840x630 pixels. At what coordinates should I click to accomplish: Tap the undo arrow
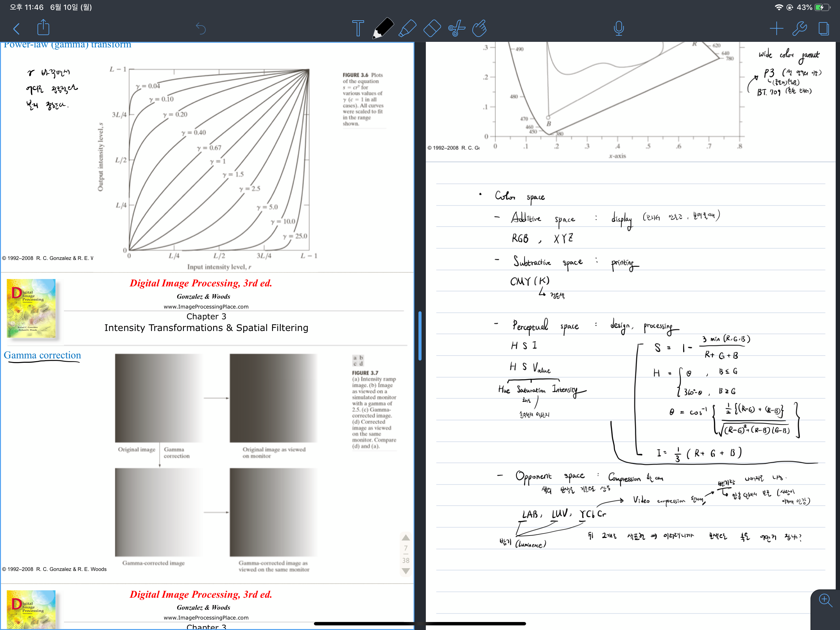(x=200, y=29)
